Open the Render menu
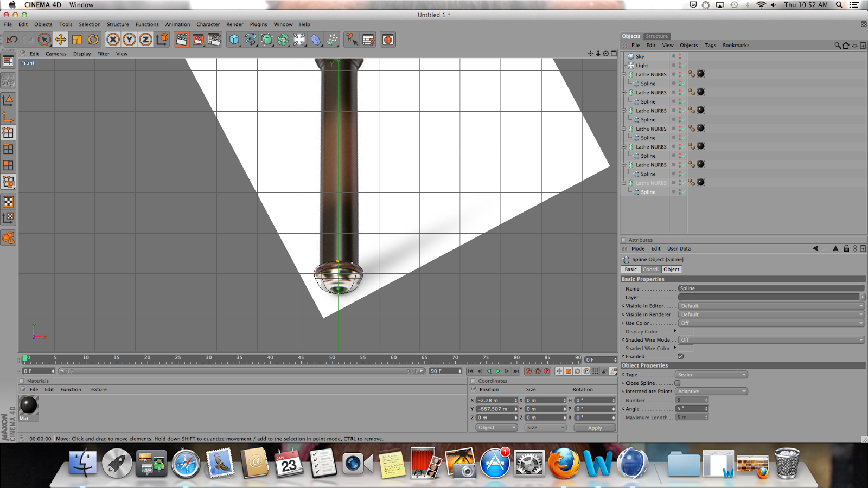This screenshot has height=488, width=868. point(234,24)
